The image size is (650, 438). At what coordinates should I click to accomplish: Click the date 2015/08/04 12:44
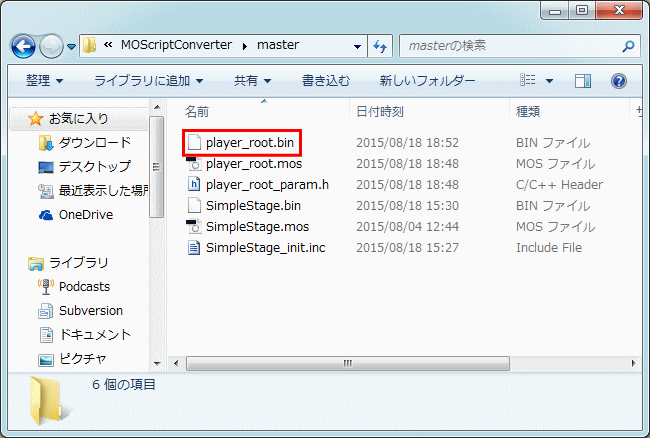tap(407, 227)
